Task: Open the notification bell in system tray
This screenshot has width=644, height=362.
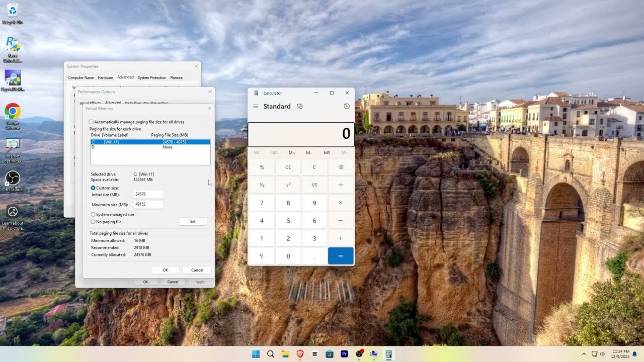Action: click(635, 354)
